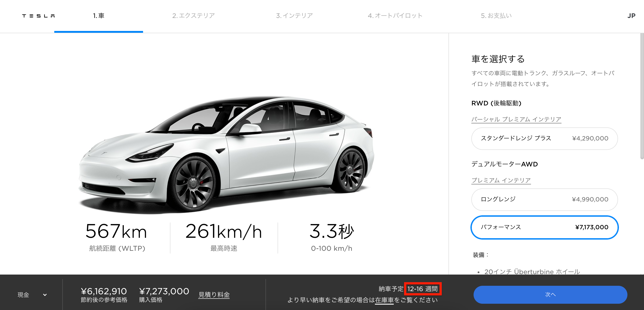This screenshot has height=310, width=644.
Task: Switch to the 3. インテリア tab
Action: pos(294,16)
